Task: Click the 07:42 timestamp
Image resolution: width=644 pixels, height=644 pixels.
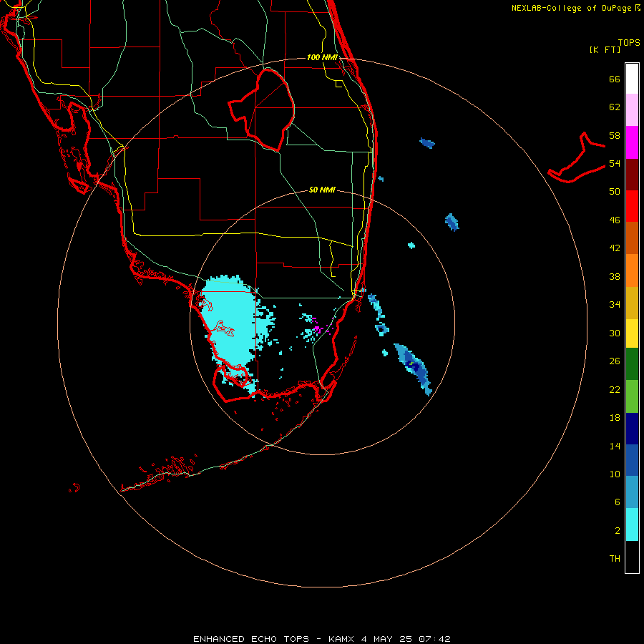Action: pyautogui.click(x=434, y=639)
